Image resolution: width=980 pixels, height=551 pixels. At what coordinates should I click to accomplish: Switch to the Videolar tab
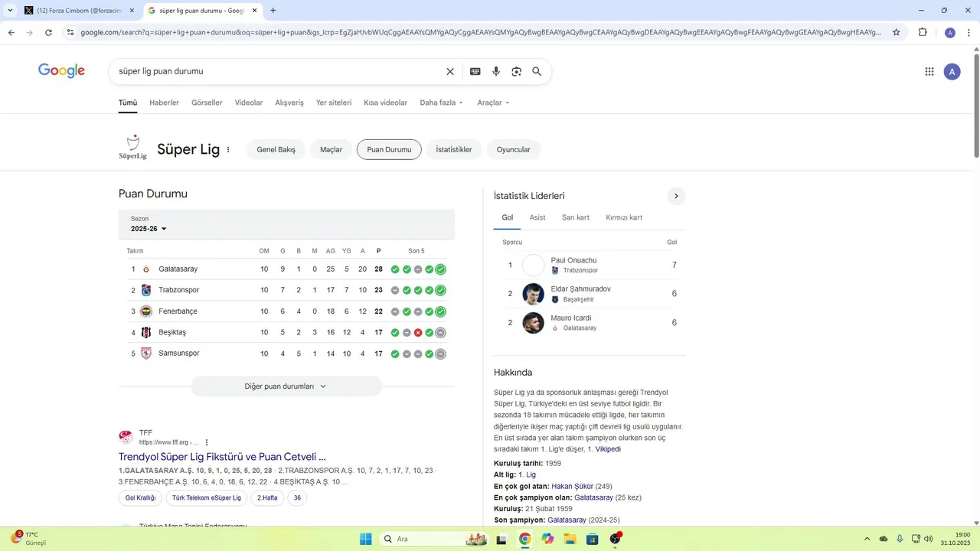pos(249,103)
